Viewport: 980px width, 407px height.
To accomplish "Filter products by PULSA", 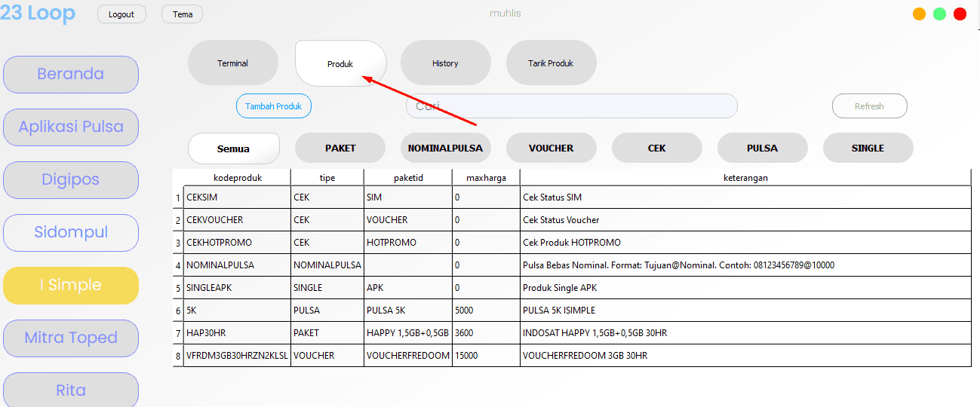I will pos(762,148).
